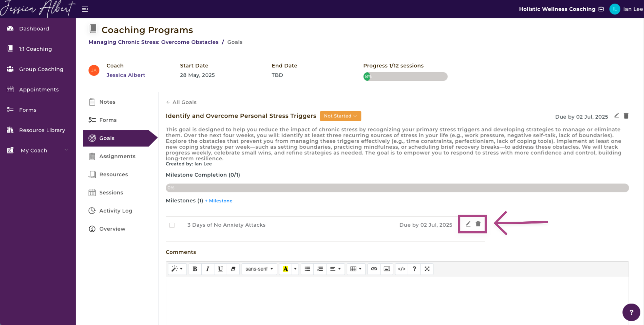Insert a hyperlink with the link icon
Viewport: 644px width, 325px height.
coord(374,269)
